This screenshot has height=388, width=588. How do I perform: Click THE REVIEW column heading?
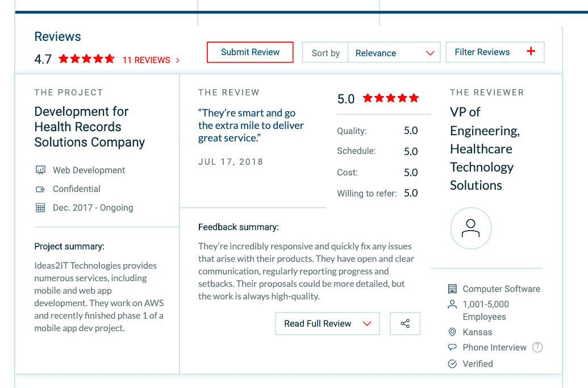[x=229, y=93]
